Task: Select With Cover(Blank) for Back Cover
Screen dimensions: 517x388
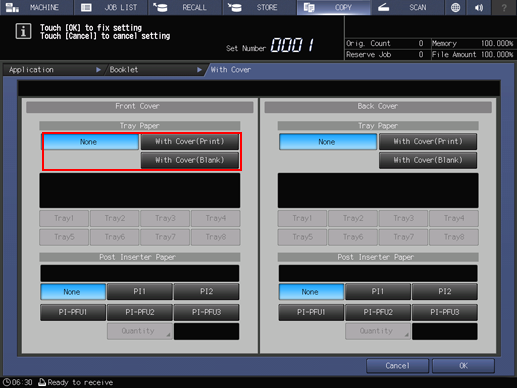Action: click(x=428, y=160)
